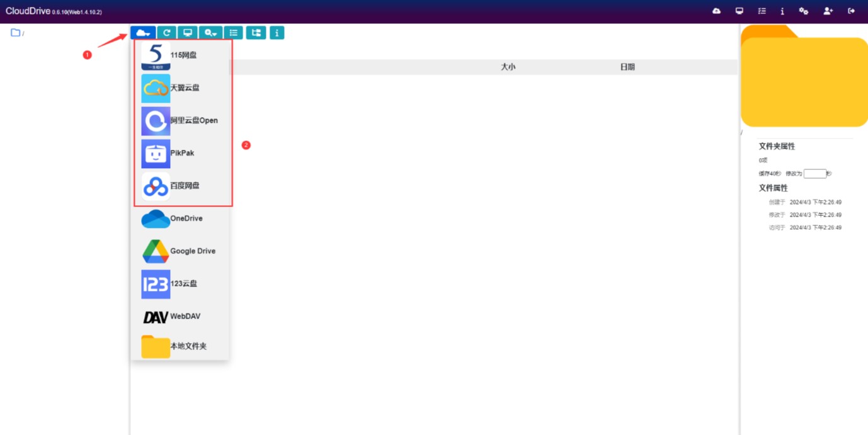This screenshot has width=868, height=435.
Task: Click the root folder breadcrumb icon
Action: (x=15, y=33)
